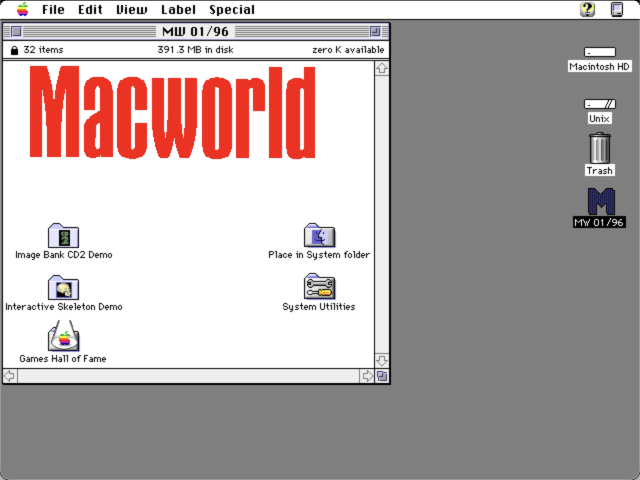Open the View menu
Viewport: 640px width, 480px height.
[x=132, y=9]
